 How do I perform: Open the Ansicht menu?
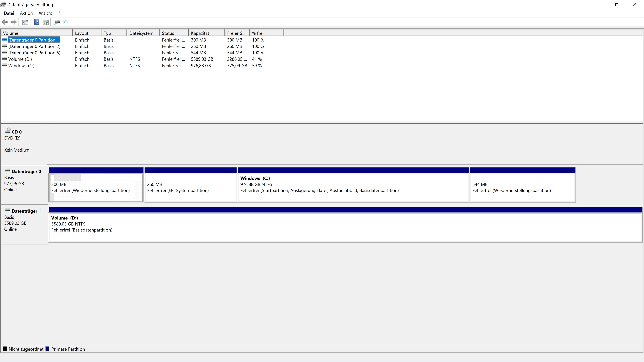click(45, 13)
